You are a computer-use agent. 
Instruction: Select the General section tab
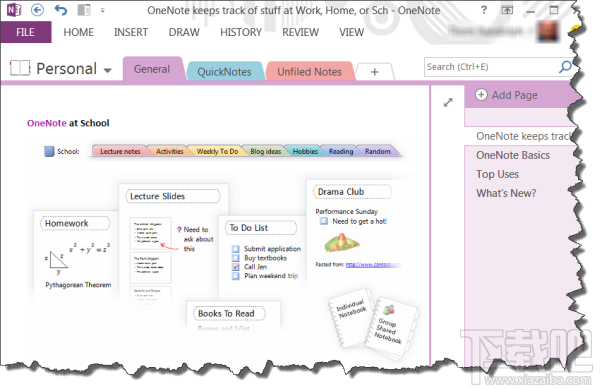tap(152, 69)
